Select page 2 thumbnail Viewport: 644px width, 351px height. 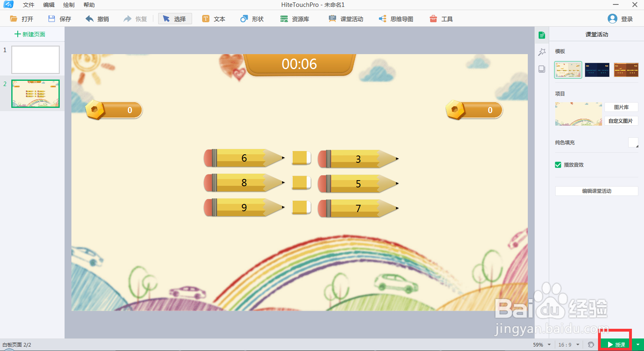click(36, 94)
